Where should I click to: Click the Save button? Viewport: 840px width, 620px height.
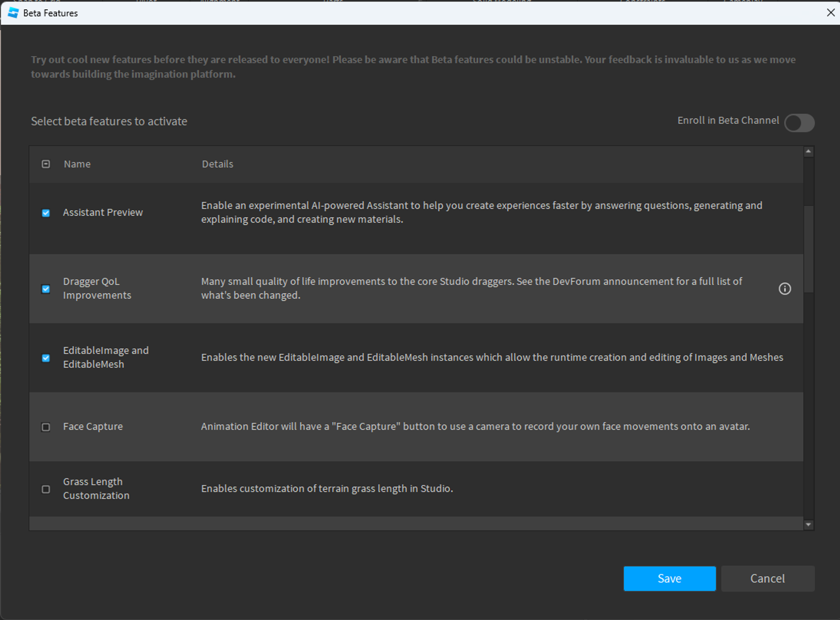tap(669, 578)
